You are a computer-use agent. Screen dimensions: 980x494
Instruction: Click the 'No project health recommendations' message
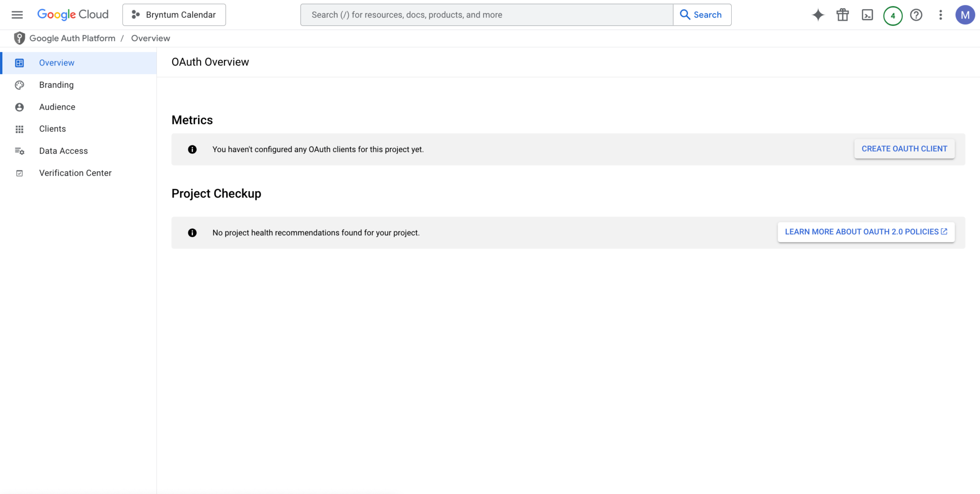[316, 233]
